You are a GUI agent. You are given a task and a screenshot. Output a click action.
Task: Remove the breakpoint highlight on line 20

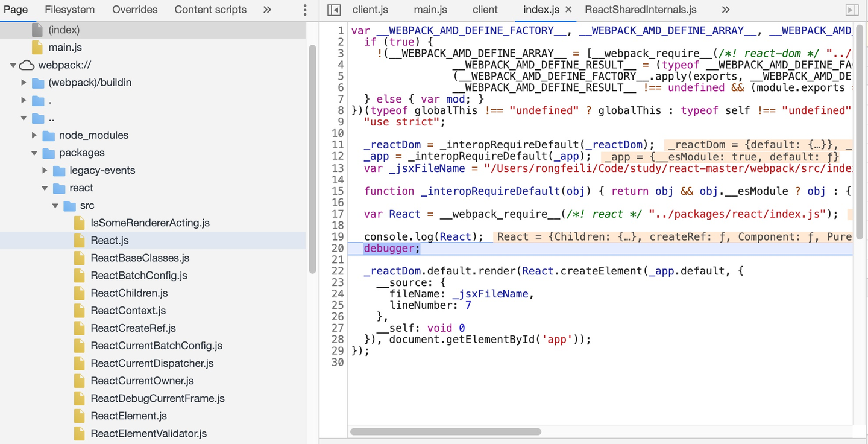pyautogui.click(x=338, y=248)
